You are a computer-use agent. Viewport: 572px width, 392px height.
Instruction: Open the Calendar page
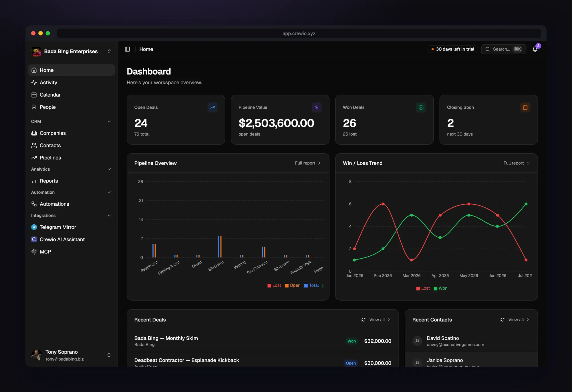(71, 95)
